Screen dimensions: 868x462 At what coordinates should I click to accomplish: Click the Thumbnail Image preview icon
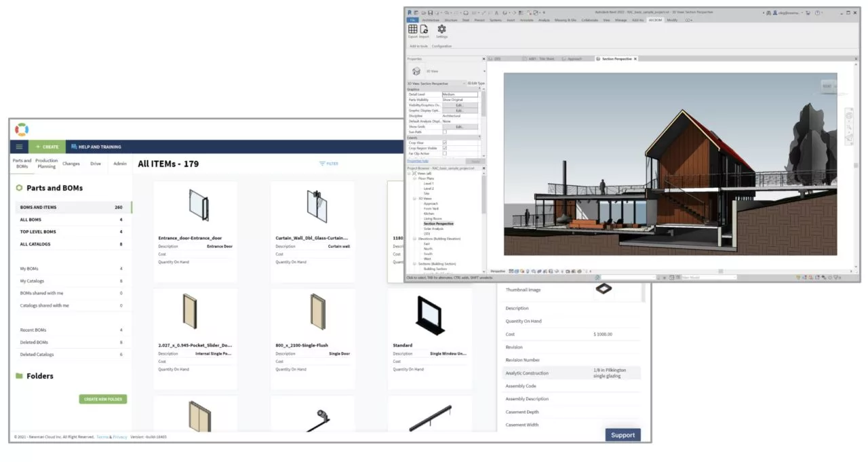[x=603, y=289]
